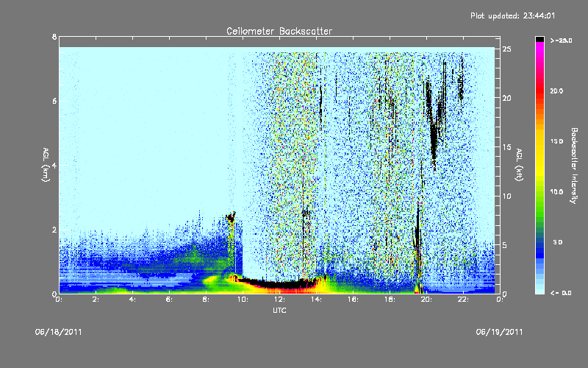
Task: Click the colorbar value '10.0'
Action: coord(556,192)
